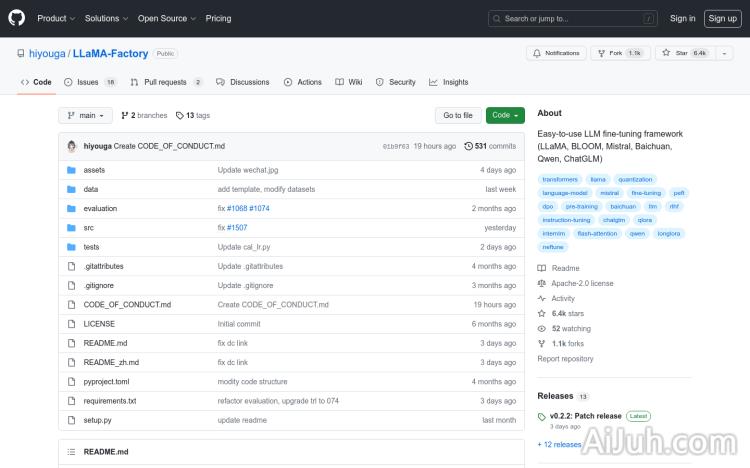Select the quantization topic tag
Viewport: 750px width, 468px height.
pos(635,180)
